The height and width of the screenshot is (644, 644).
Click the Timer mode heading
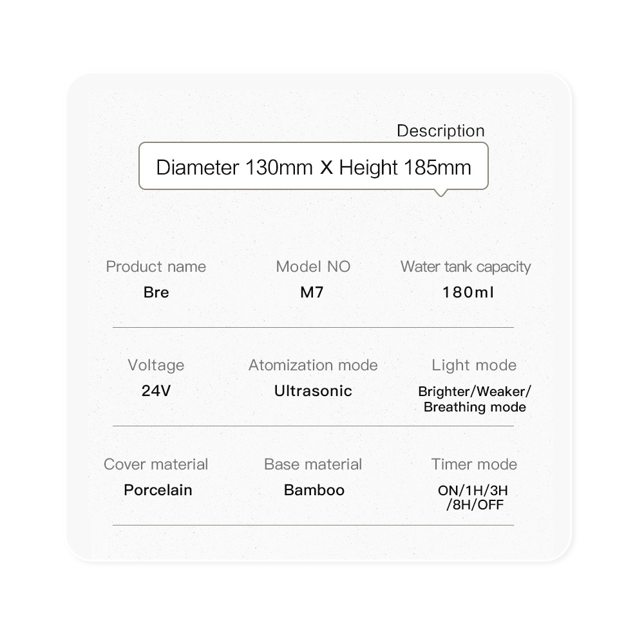click(x=474, y=464)
